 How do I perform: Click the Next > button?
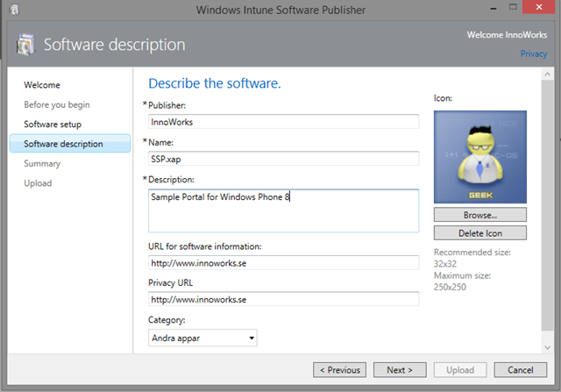click(x=400, y=370)
